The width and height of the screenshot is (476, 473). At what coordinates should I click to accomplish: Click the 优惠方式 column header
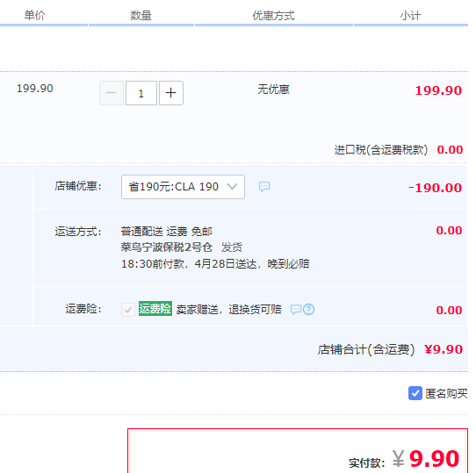[x=273, y=16]
